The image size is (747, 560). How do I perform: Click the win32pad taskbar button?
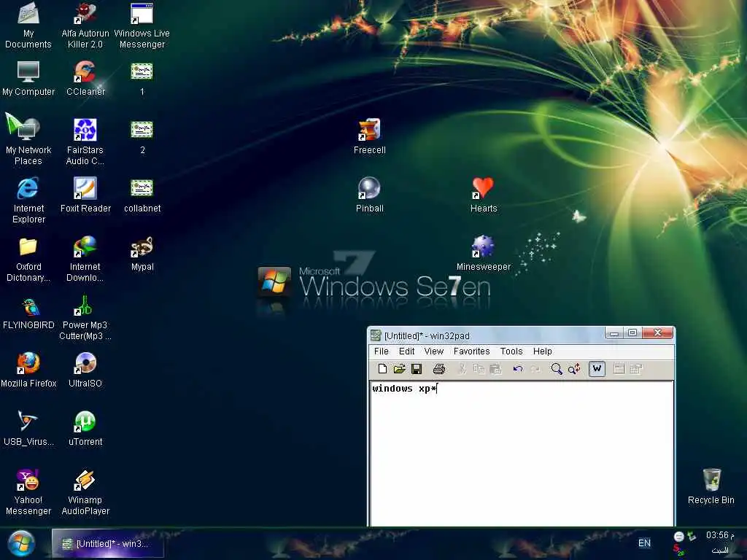108,543
